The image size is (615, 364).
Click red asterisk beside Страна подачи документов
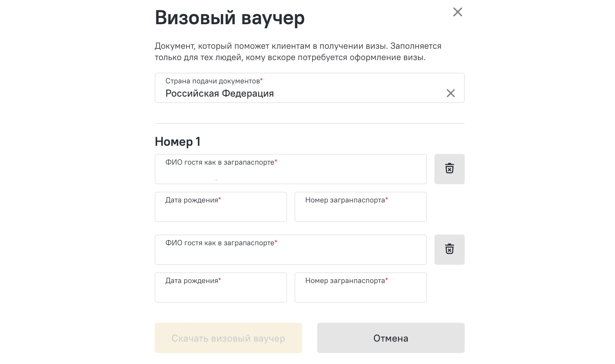(262, 80)
